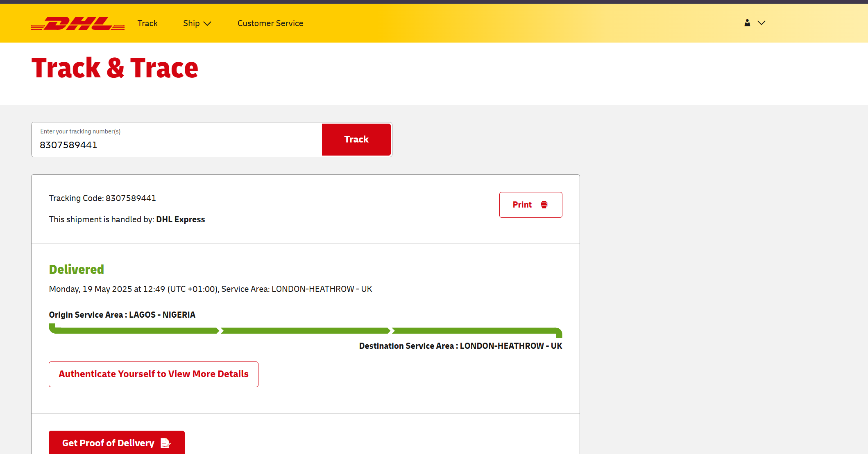Click the red Track button

356,140
